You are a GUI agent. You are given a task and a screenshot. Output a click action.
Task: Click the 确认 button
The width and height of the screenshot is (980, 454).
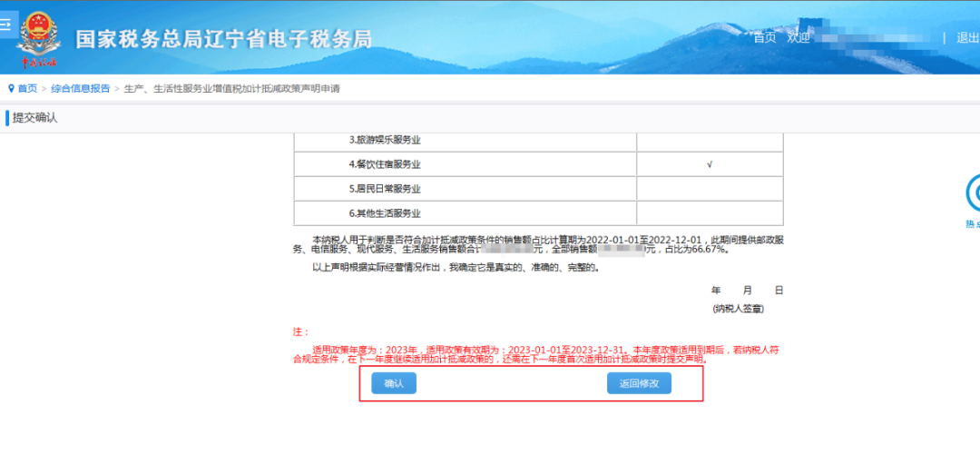(x=394, y=383)
